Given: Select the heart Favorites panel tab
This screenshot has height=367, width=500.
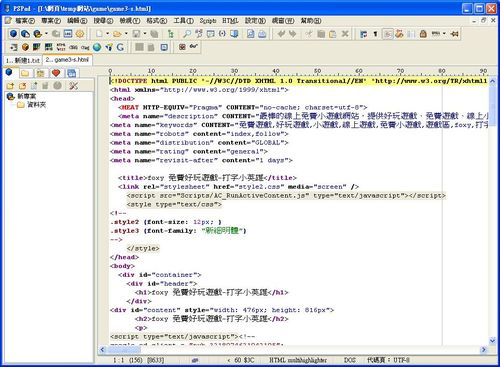Looking at the screenshot, I should pos(56,73).
